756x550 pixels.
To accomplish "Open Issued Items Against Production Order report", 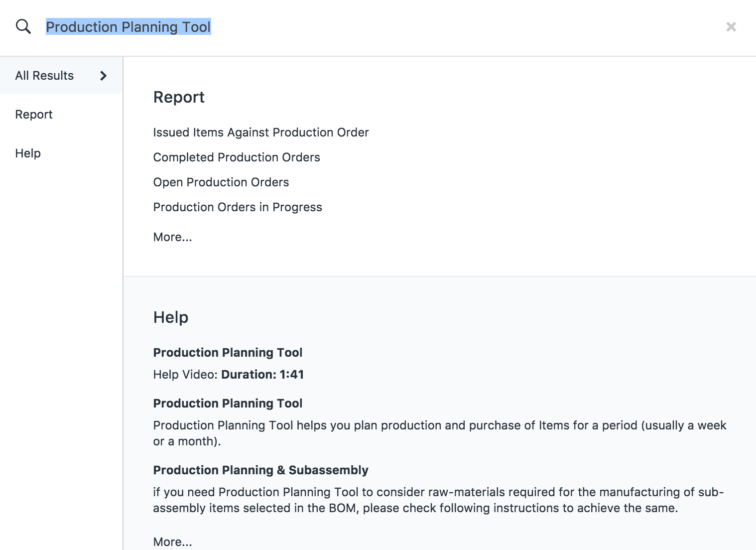I will [261, 133].
